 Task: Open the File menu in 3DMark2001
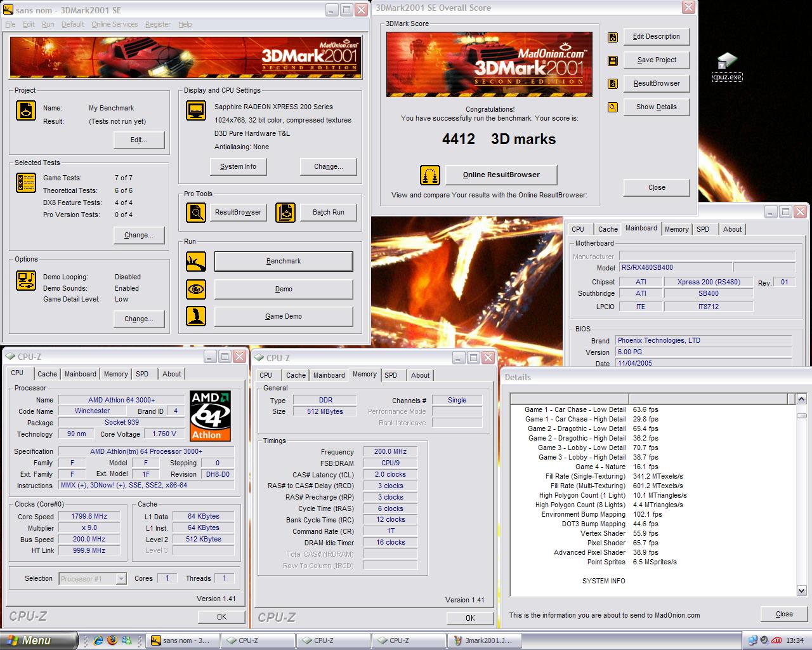[10, 24]
